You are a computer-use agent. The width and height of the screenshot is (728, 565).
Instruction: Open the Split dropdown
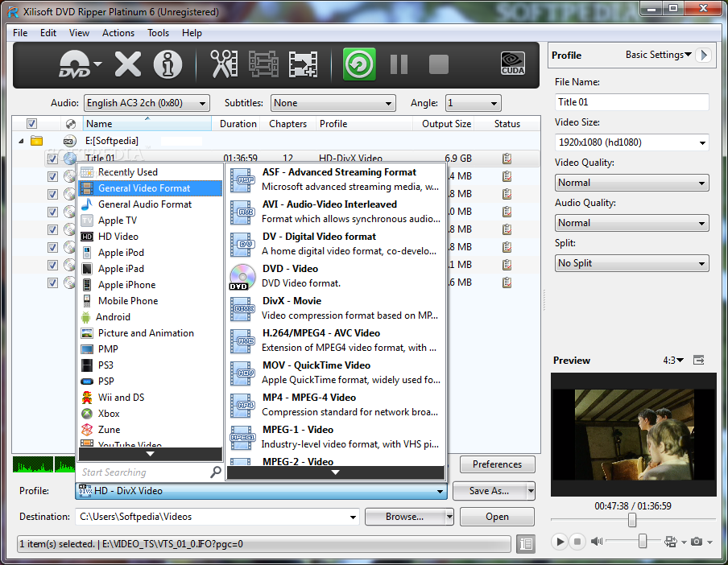pyautogui.click(x=632, y=263)
